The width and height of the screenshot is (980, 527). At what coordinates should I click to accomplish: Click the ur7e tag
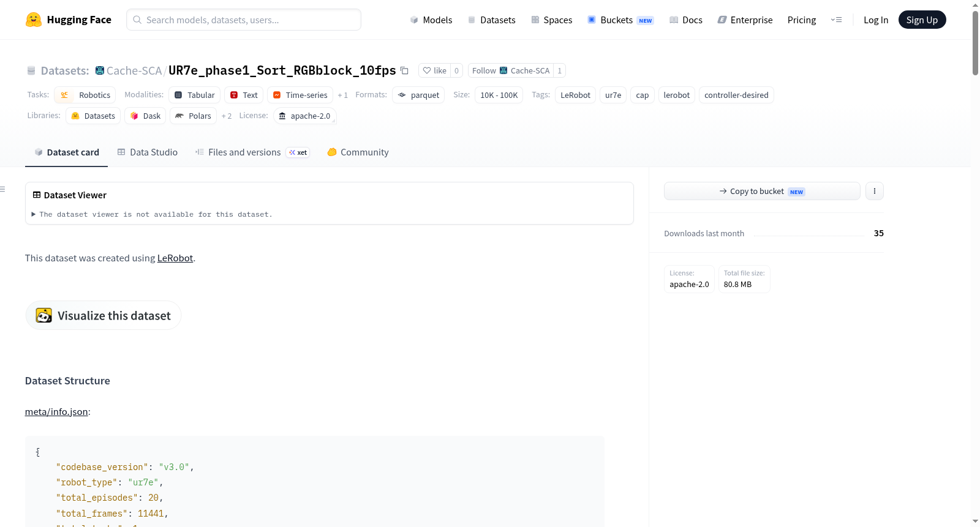click(613, 95)
